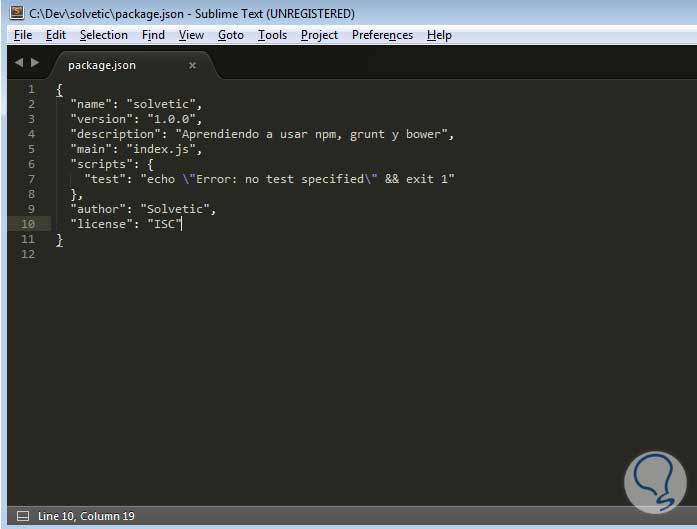Open the Goto menu
697x529 pixels.
231,35
